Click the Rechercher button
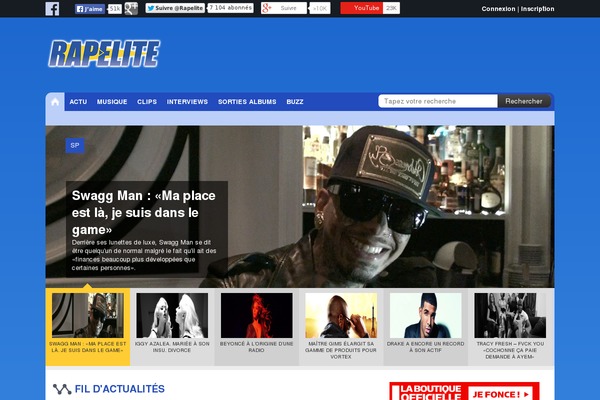 (x=524, y=101)
